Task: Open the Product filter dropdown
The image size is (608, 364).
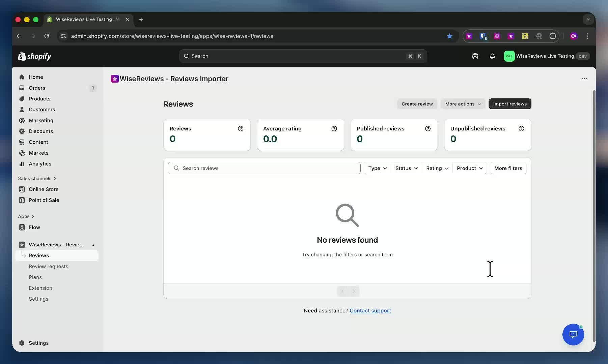Action: pyautogui.click(x=470, y=168)
